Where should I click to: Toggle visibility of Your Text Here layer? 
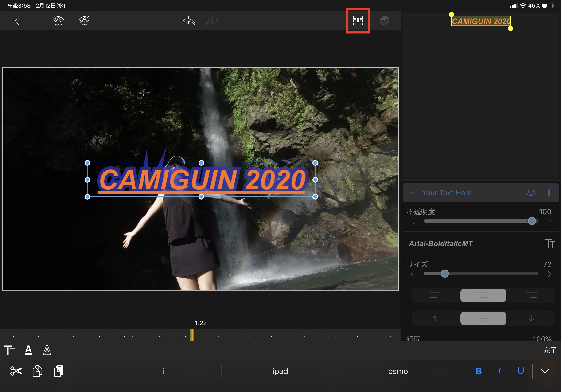531,192
